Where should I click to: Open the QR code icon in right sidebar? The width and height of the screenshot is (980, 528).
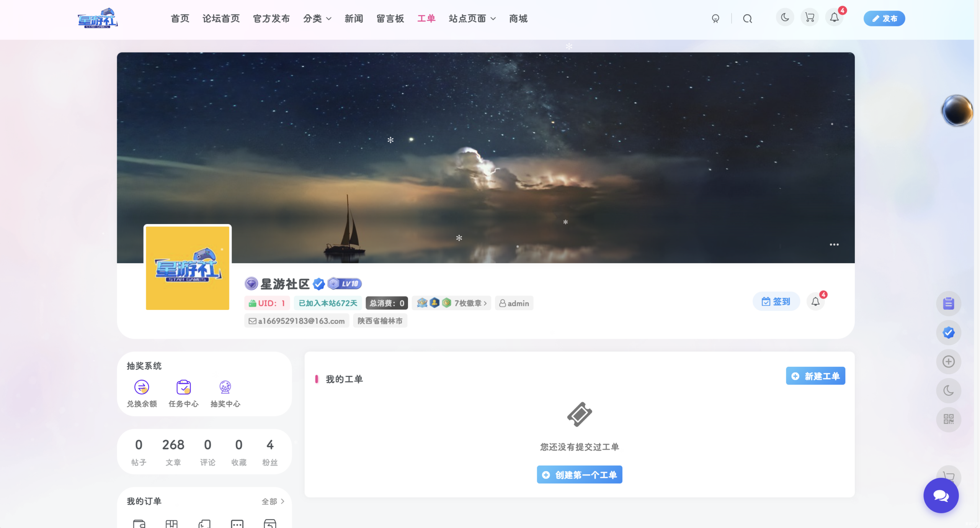948,420
